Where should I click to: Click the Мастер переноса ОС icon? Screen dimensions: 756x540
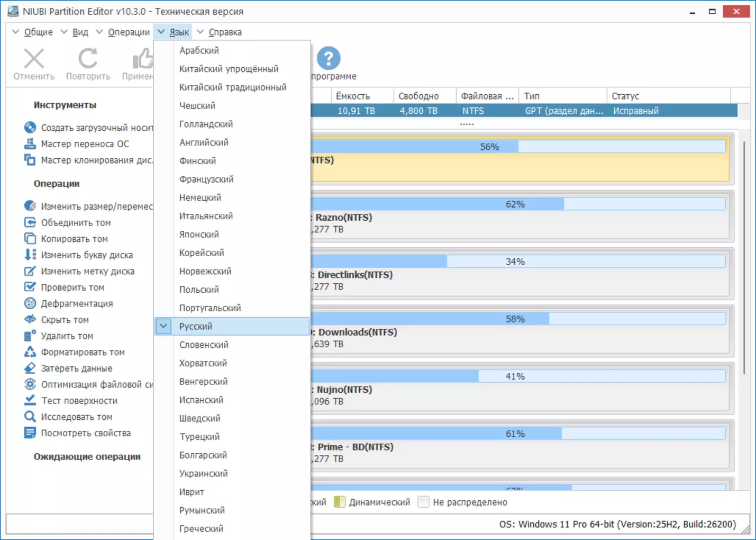click(30, 143)
